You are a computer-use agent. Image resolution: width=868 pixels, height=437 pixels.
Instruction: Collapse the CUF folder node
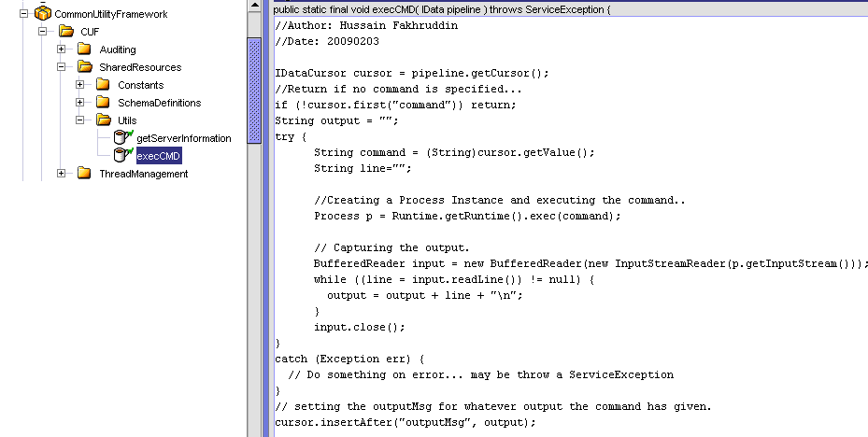(43, 32)
